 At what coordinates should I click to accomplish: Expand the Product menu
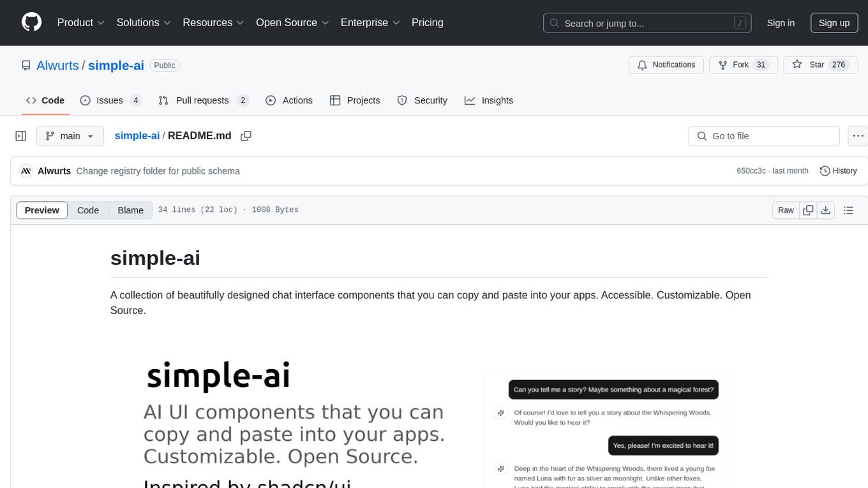81,22
